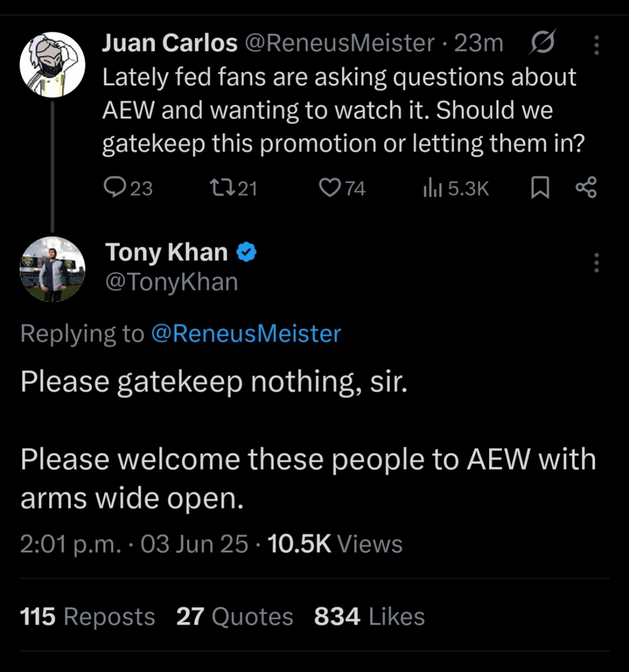This screenshot has width=629, height=672.
Task: Open more options menu on Juan Carlos's tweet
Action: (596, 45)
